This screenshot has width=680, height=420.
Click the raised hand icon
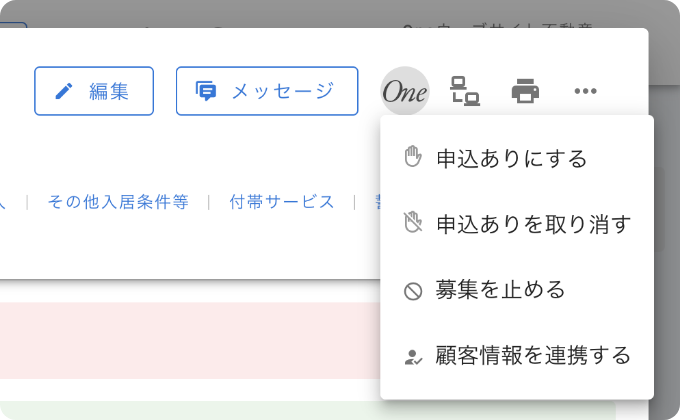click(413, 157)
